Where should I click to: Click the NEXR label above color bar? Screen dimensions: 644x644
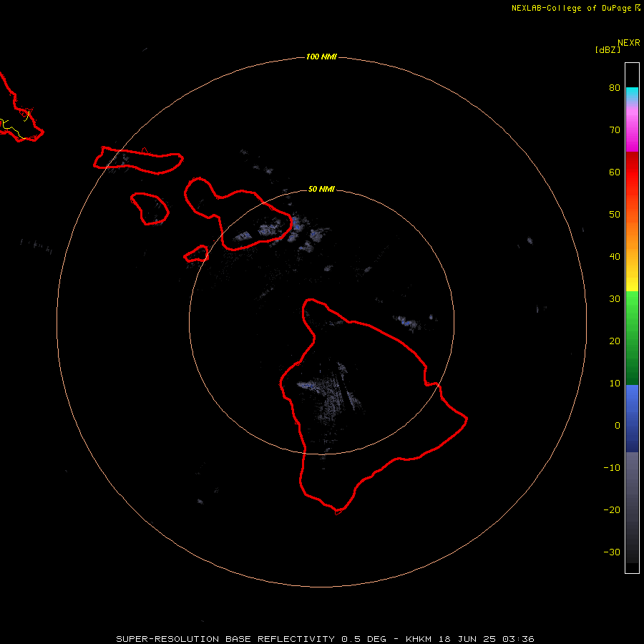pos(629,43)
